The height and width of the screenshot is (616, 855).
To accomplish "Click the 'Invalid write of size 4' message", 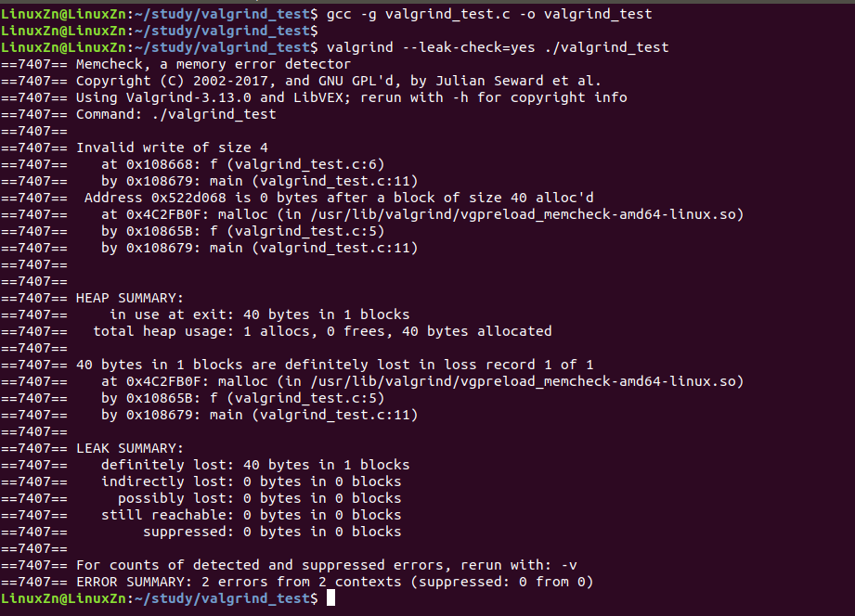I will (172, 148).
